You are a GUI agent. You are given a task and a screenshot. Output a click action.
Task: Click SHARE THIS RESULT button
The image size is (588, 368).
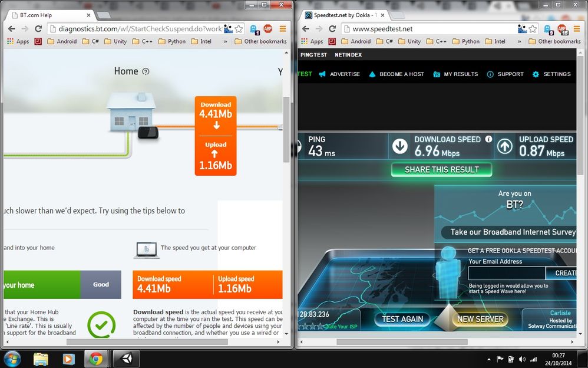click(x=442, y=170)
